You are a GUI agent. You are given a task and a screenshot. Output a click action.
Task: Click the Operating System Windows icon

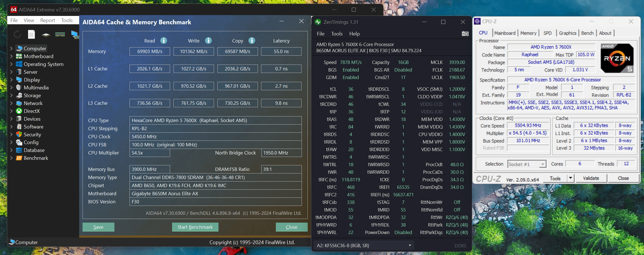coord(19,64)
